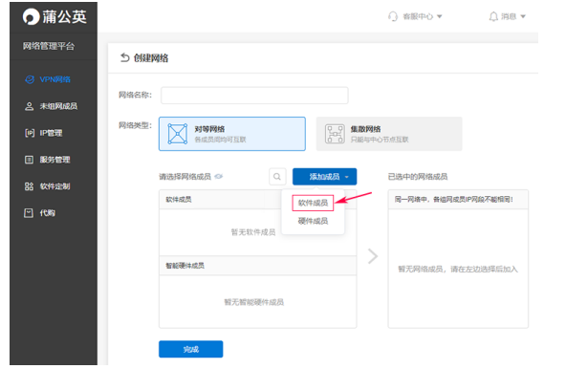The height and width of the screenshot is (369, 588).
Task: Select the 对等网络 network type
Action: click(232, 134)
